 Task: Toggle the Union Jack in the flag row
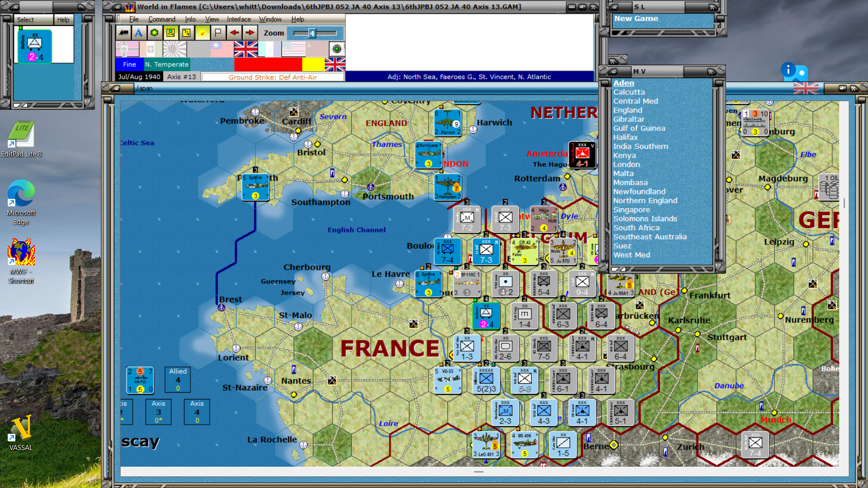(x=246, y=49)
